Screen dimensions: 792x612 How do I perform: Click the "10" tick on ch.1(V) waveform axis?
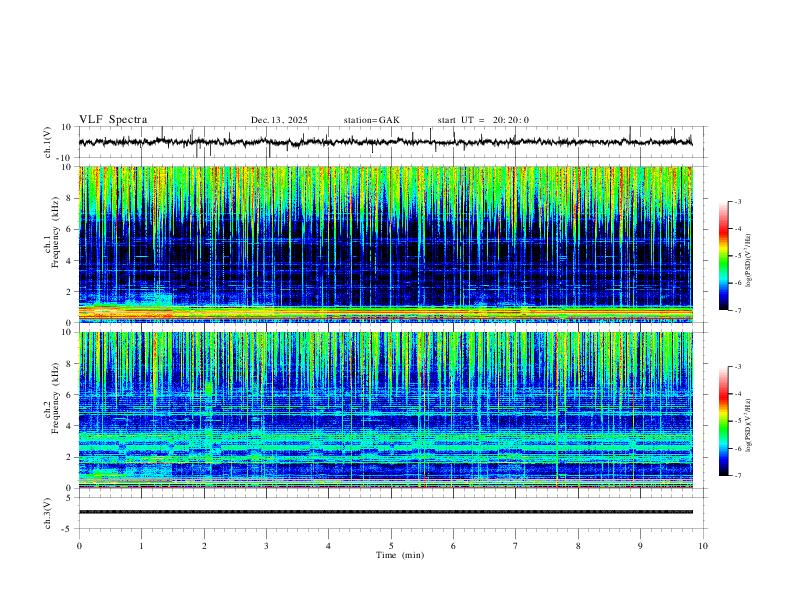67,127
